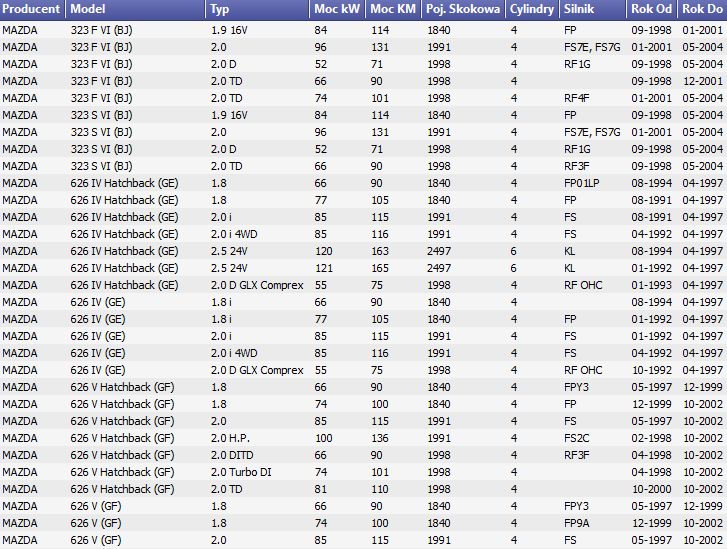Image resolution: width=727 pixels, height=549 pixels.
Task: Select cylinder count "6" in the 121 kW row
Action: tap(513, 268)
